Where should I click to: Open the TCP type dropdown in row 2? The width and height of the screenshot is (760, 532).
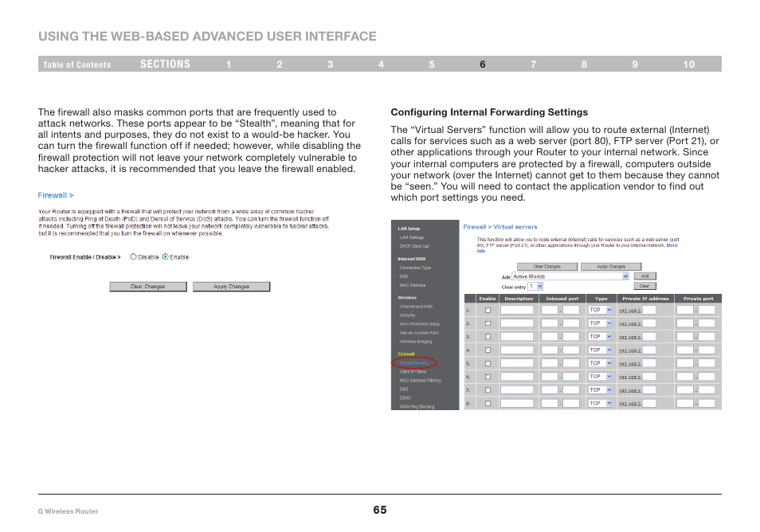click(x=601, y=323)
